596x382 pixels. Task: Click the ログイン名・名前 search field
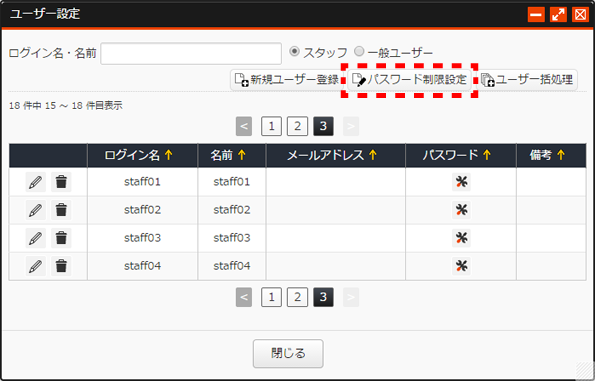[191, 54]
